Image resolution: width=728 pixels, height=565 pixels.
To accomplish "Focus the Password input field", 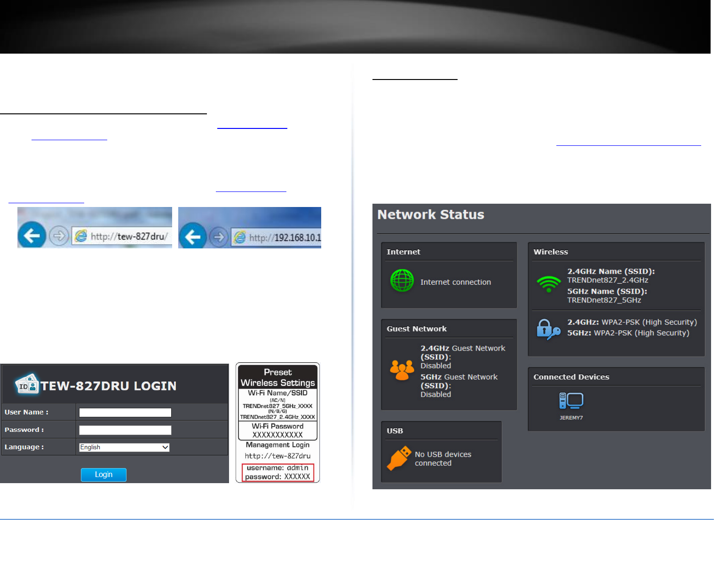I will pyautogui.click(x=125, y=430).
